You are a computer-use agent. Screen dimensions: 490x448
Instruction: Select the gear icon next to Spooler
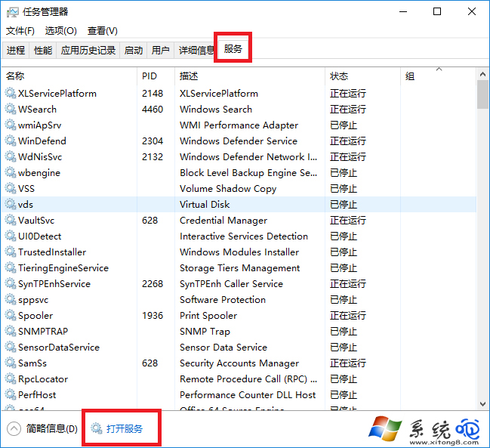click(x=11, y=316)
